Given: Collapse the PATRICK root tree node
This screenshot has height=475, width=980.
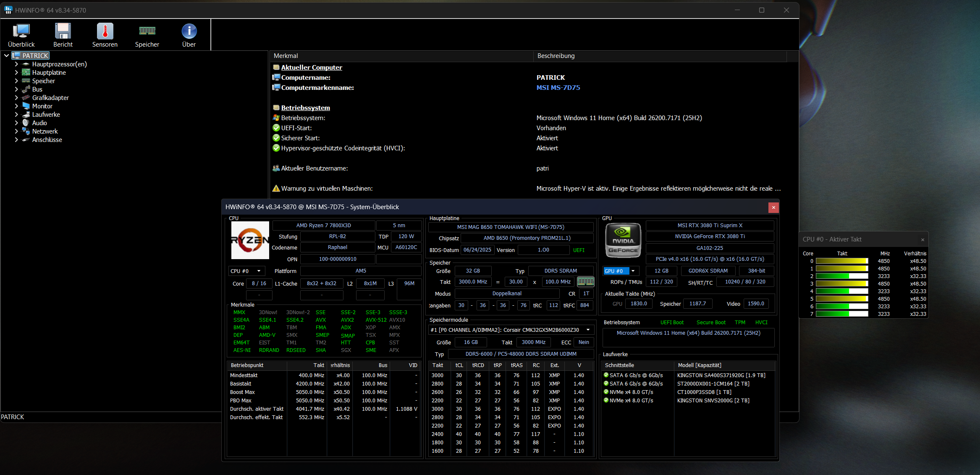Looking at the screenshot, I should [7, 55].
